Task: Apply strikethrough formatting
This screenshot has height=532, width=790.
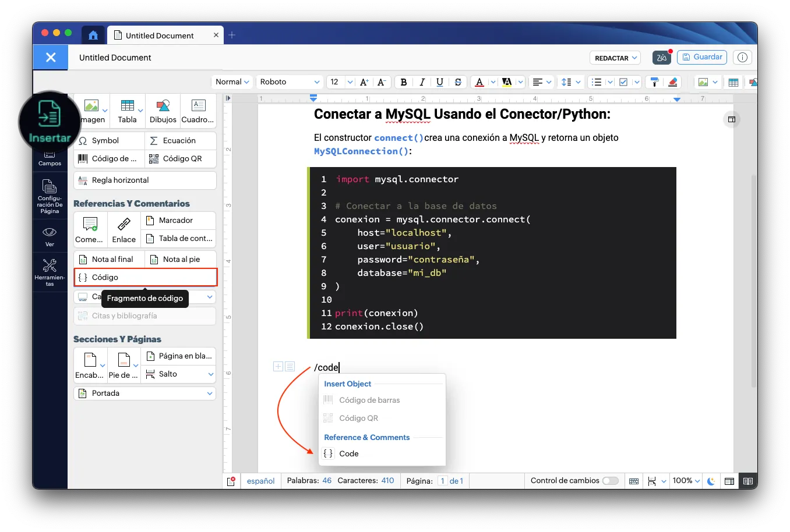Action: pyautogui.click(x=458, y=82)
